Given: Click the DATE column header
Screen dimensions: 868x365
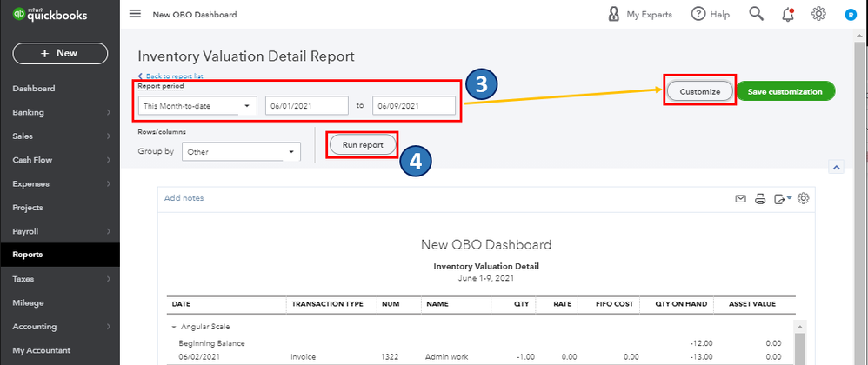Looking at the screenshot, I should [x=182, y=304].
